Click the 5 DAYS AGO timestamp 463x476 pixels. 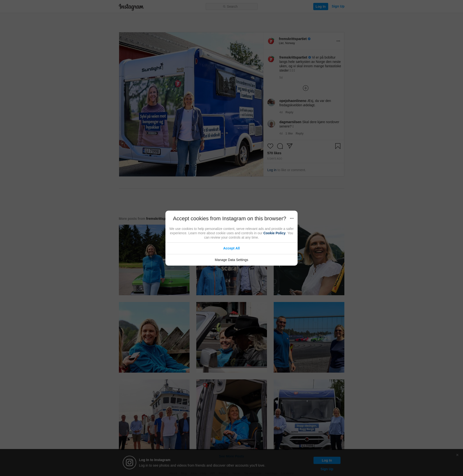pyautogui.click(x=274, y=159)
